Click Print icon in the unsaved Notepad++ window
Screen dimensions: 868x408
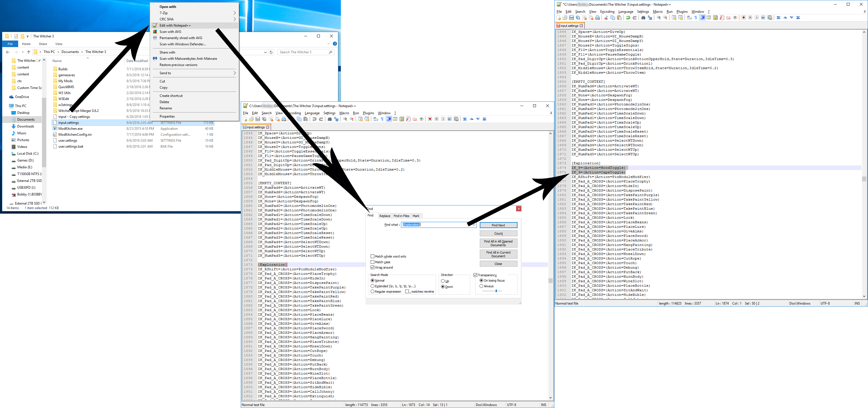(597, 18)
